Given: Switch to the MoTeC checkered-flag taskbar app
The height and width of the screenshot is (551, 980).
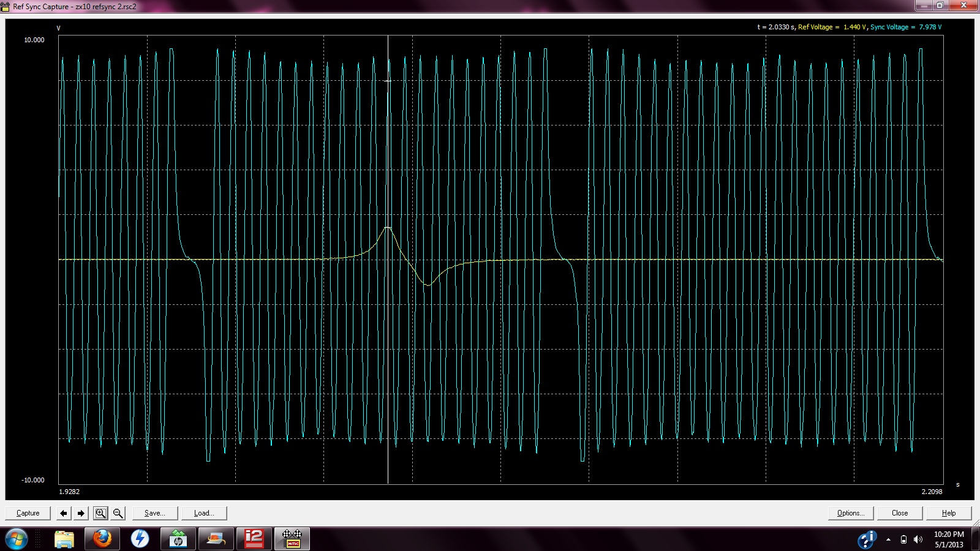Looking at the screenshot, I should (x=292, y=539).
